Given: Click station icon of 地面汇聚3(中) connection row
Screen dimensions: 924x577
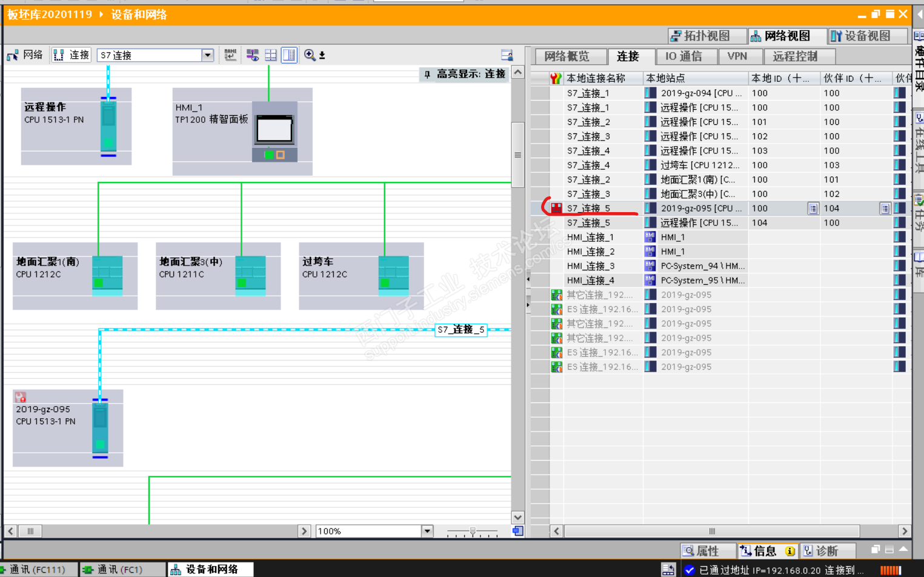Looking at the screenshot, I should pyautogui.click(x=650, y=194).
